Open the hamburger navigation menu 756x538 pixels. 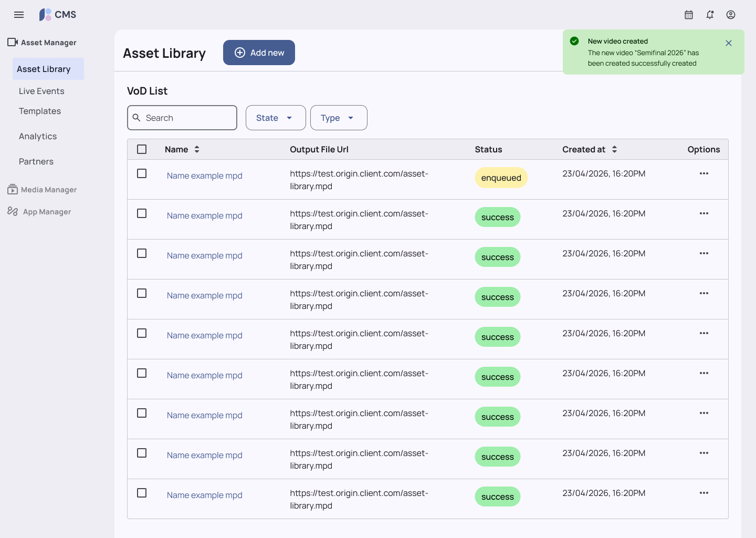(19, 15)
